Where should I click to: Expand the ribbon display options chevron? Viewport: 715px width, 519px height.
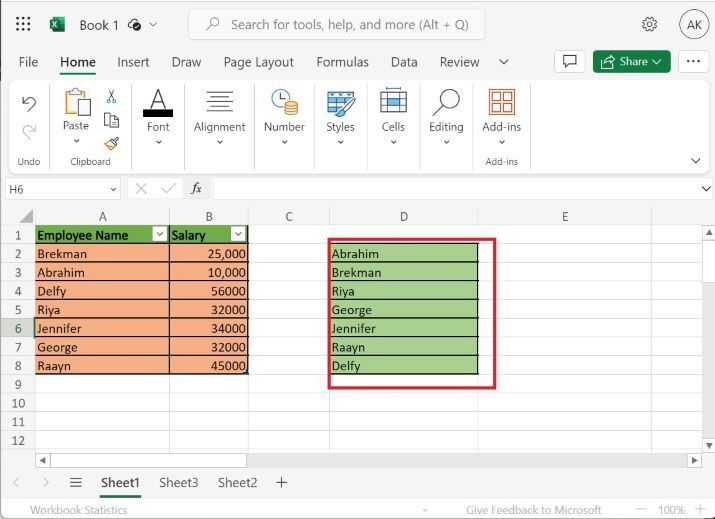(x=696, y=161)
